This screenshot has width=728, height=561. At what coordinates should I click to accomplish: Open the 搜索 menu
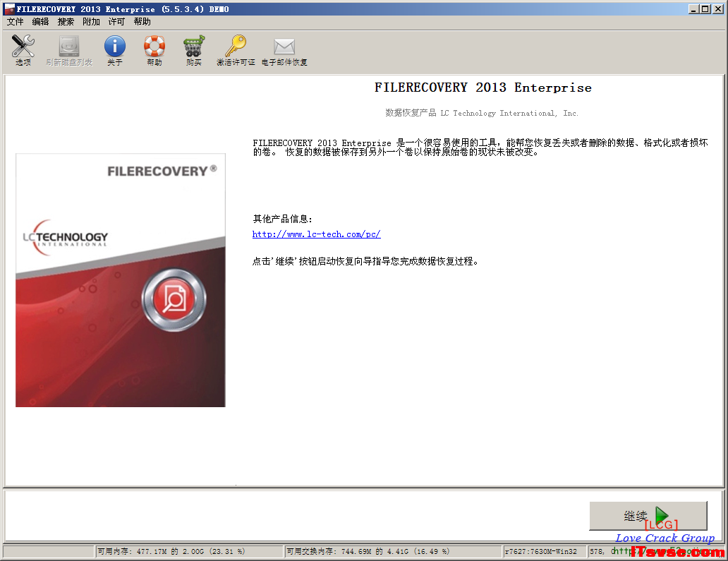pyautogui.click(x=66, y=22)
